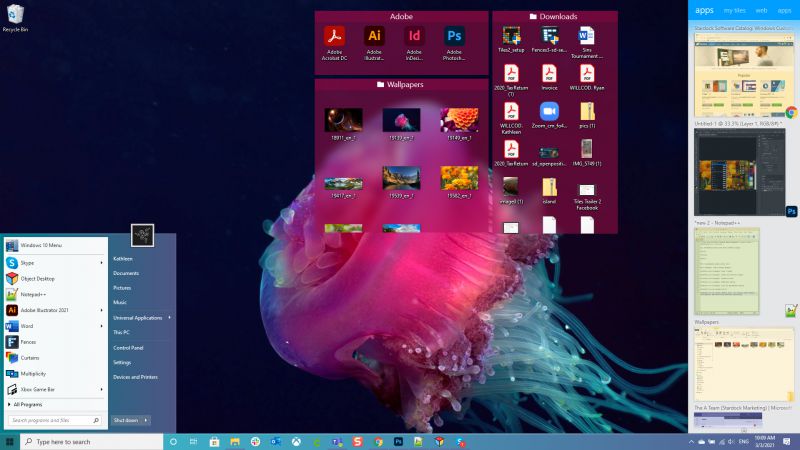The image size is (800, 450).
Task: Open Settings from the Start menu
Action: (x=122, y=362)
